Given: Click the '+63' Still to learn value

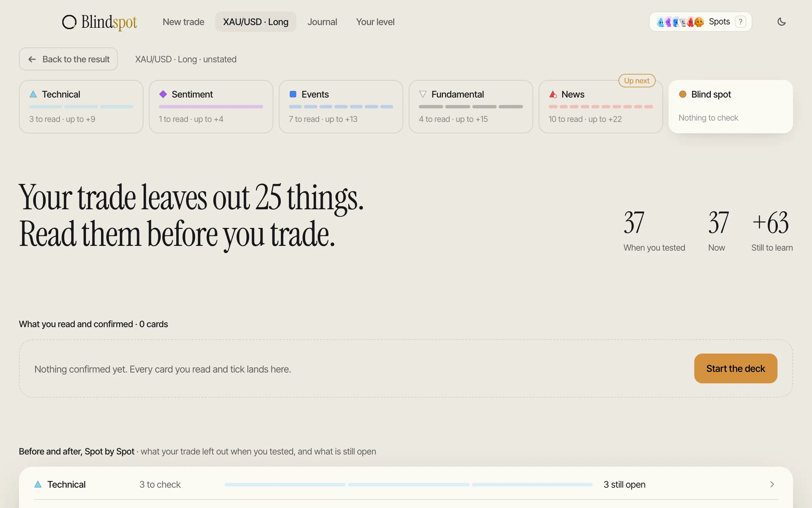Looking at the screenshot, I should pos(771,223).
